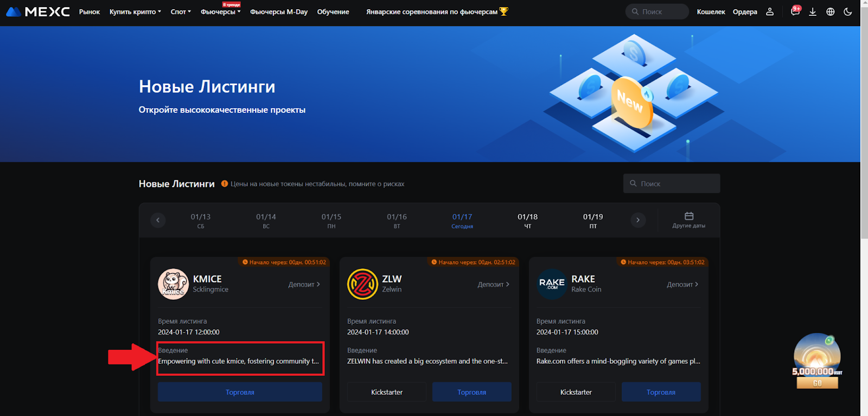868x416 pixels.
Task: Open the Обучение menu item
Action: tap(333, 11)
